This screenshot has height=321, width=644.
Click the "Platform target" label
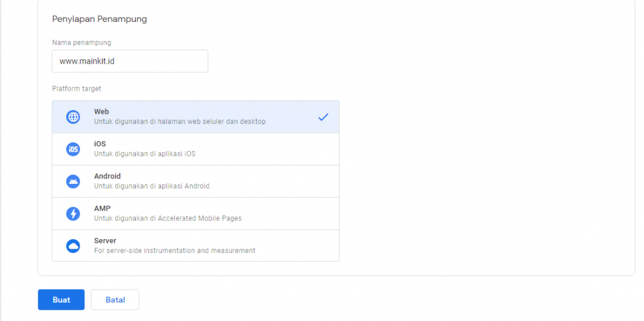76,88
